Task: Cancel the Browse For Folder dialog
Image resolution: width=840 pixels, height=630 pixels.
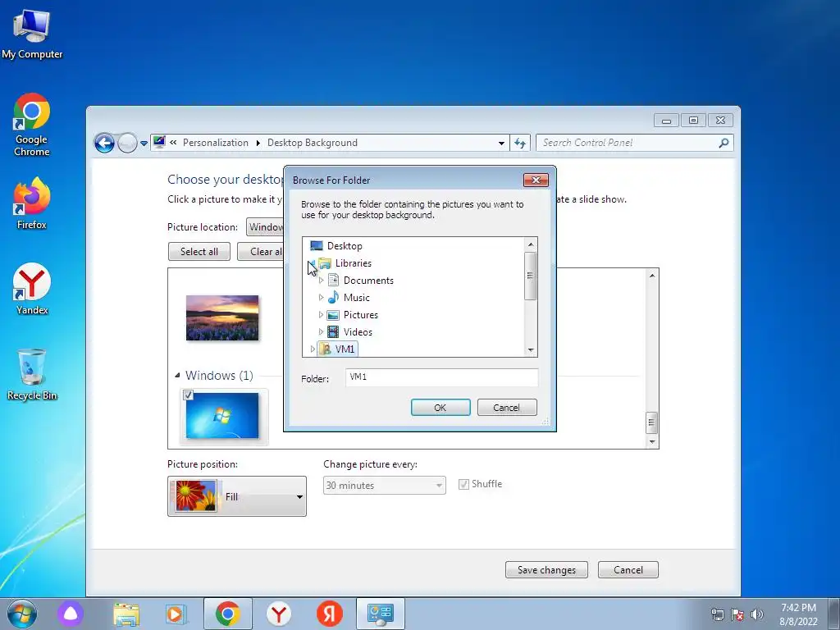Action: [506, 407]
